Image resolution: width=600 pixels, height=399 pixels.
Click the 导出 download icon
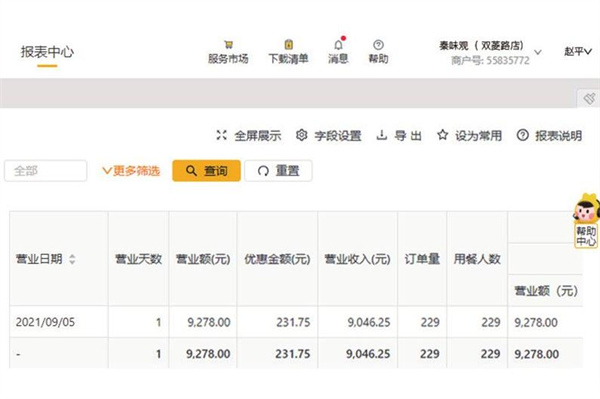point(382,135)
